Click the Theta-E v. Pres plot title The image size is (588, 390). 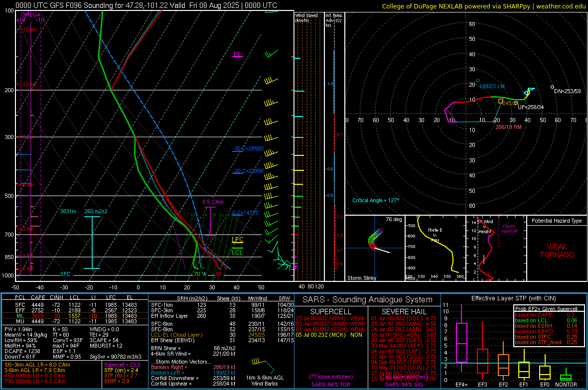coord(435,235)
